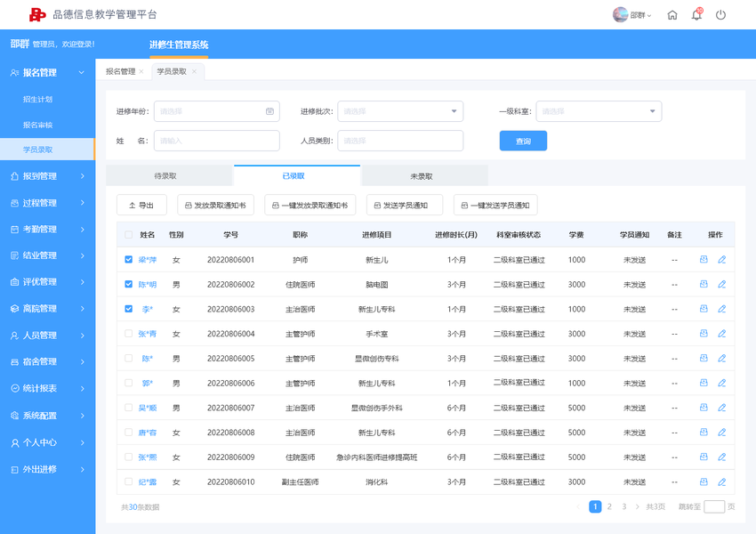Click the 导出 export button
Screen dimensions: 756x534
pos(141,205)
